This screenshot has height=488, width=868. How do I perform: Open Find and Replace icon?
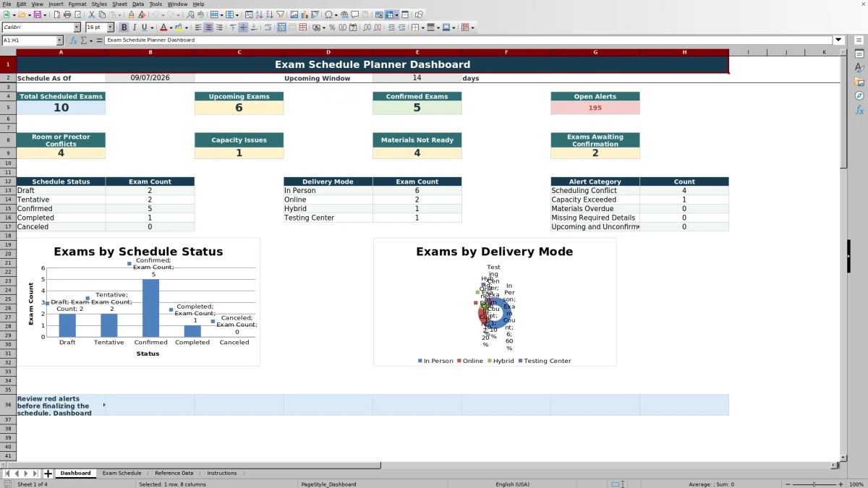tap(190, 14)
